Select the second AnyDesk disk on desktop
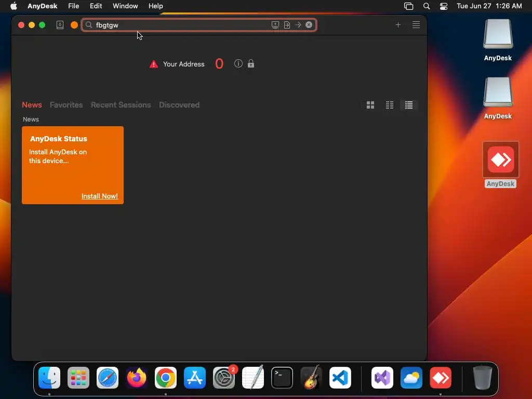The width and height of the screenshot is (532, 399). [x=498, y=98]
